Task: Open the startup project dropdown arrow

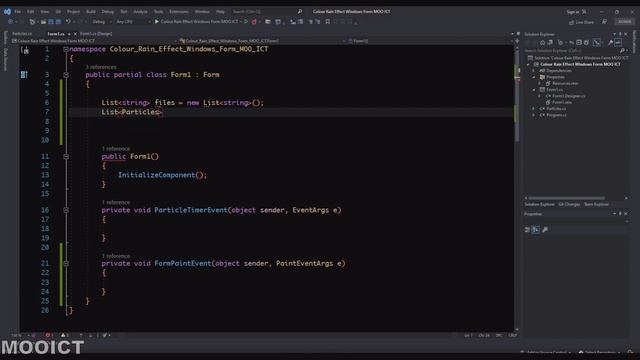Action: point(241,22)
